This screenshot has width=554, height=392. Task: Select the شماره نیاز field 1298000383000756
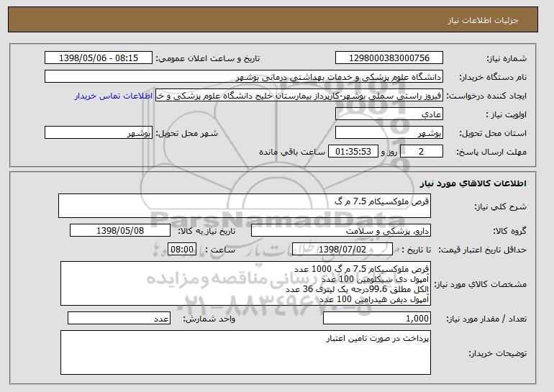click(x=389, y=58)
